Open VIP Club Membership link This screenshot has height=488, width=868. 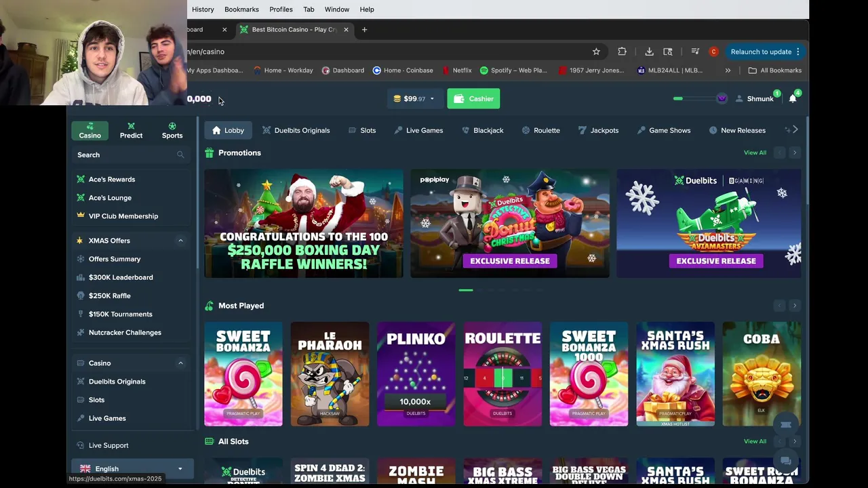[123, 216]
